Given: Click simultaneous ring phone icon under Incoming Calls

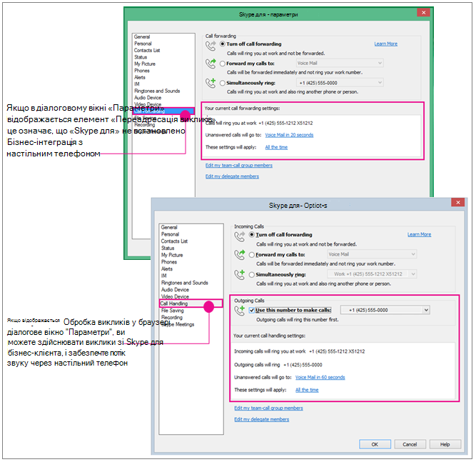Looking at the screenshot, I should pos(240,274).
